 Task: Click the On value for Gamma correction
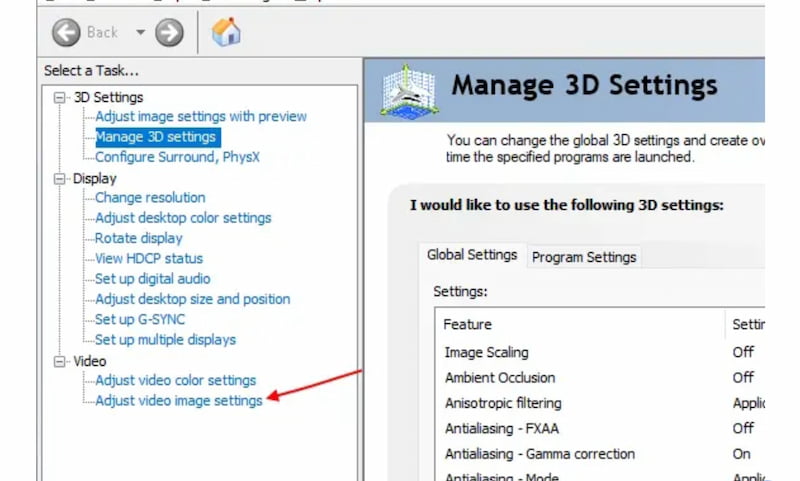741,454
